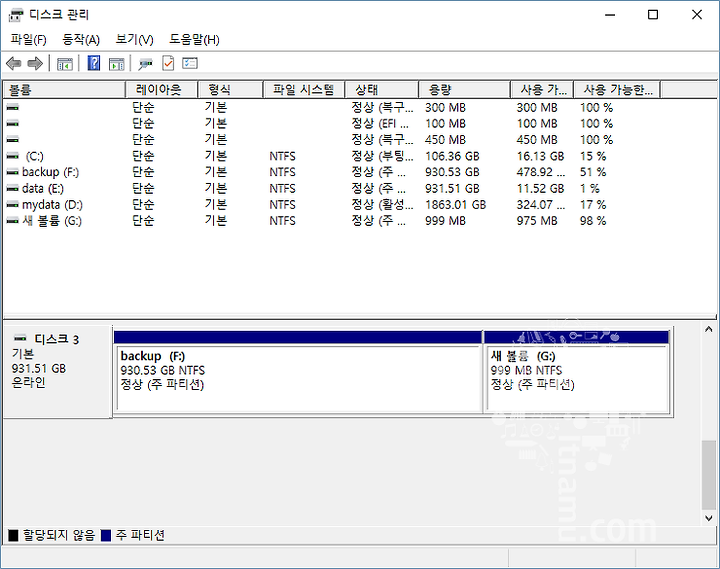The width and height of the screenshot is (720, 569).
Task: Toggle the console tree toolbar icon
Action: (65, 63)
